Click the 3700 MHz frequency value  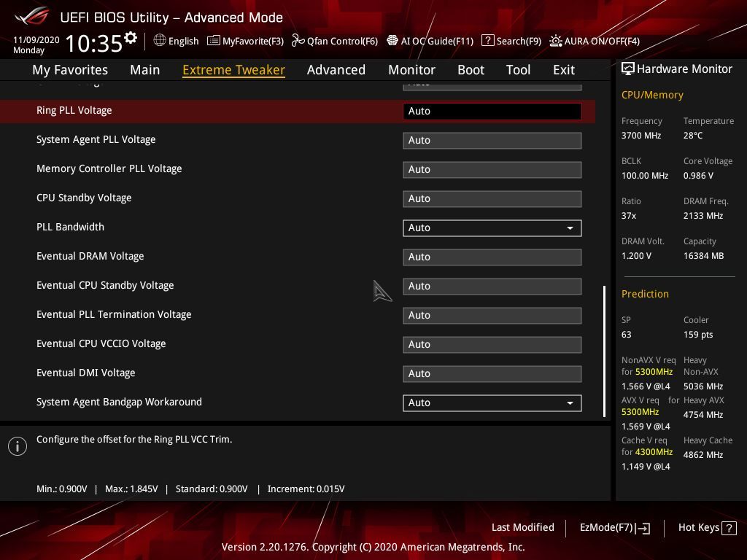pyautogui.click(x=641, y=135)
